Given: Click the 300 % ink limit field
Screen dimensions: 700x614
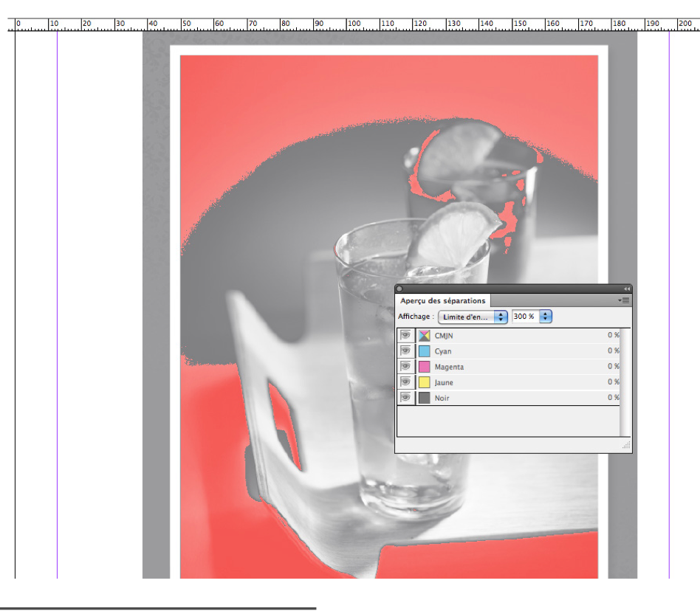Looking at the screenshot, I should pos(525,317).
